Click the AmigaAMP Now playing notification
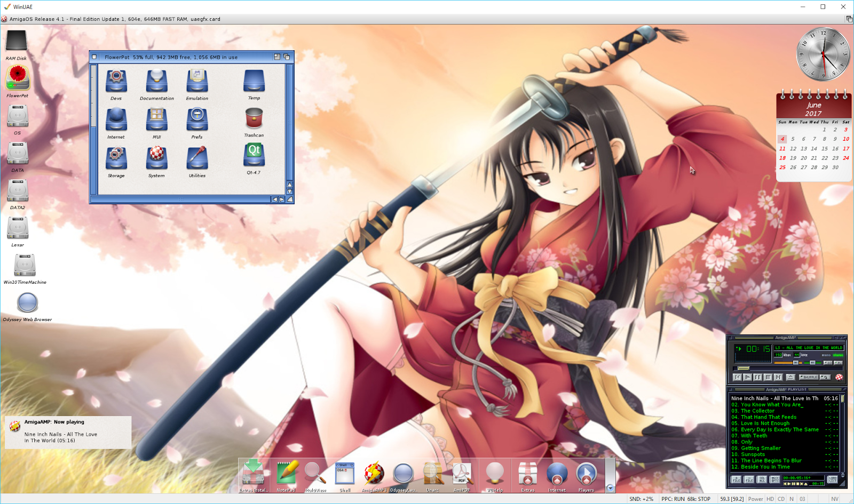 [x=68, y=431]
